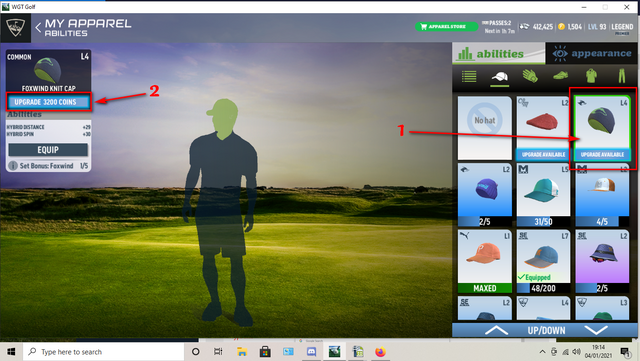This screenshot has width=640, height=361.
Task: Open the Windows Start menu
Action: 11,352
